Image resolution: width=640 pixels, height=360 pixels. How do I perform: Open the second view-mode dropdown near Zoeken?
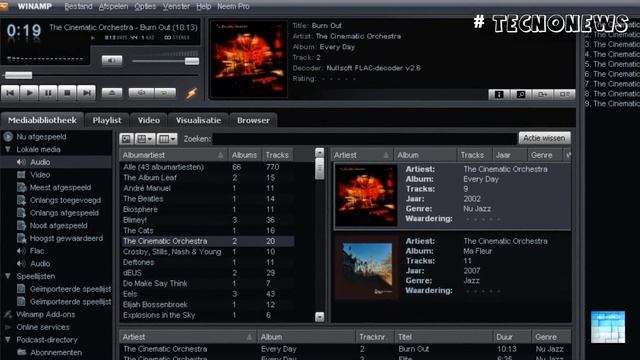pos(145,139)
